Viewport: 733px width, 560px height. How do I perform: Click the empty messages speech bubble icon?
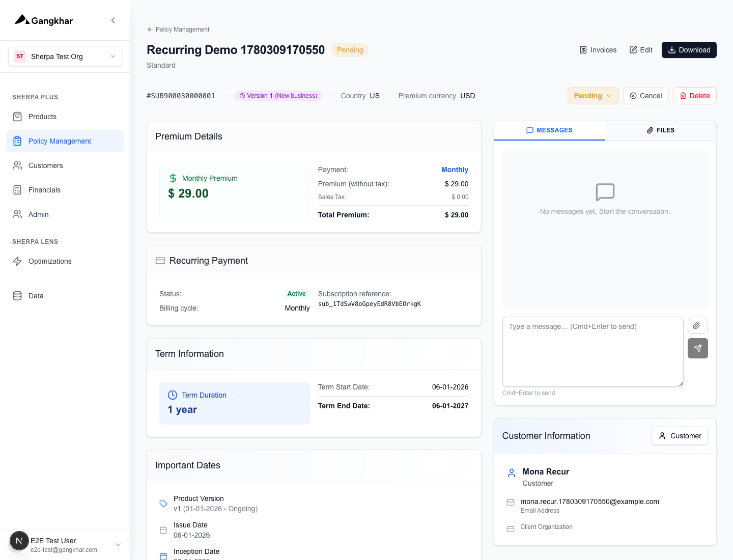pos(605,192)
